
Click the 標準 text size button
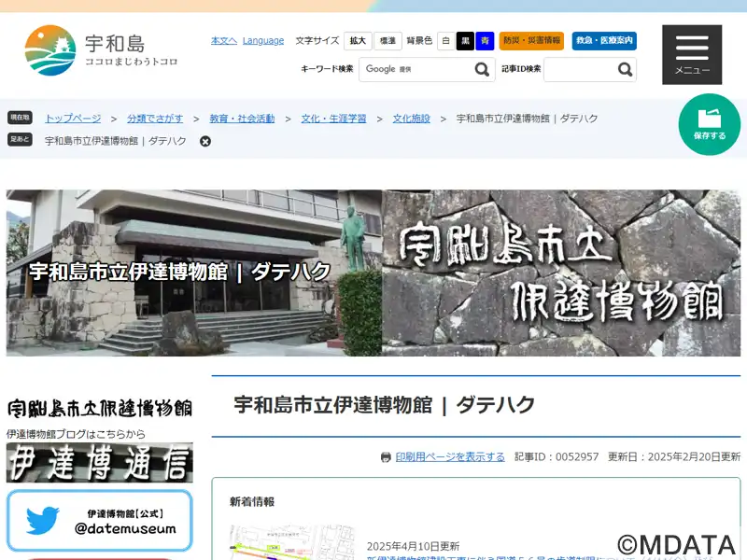[x=388, y=41]
